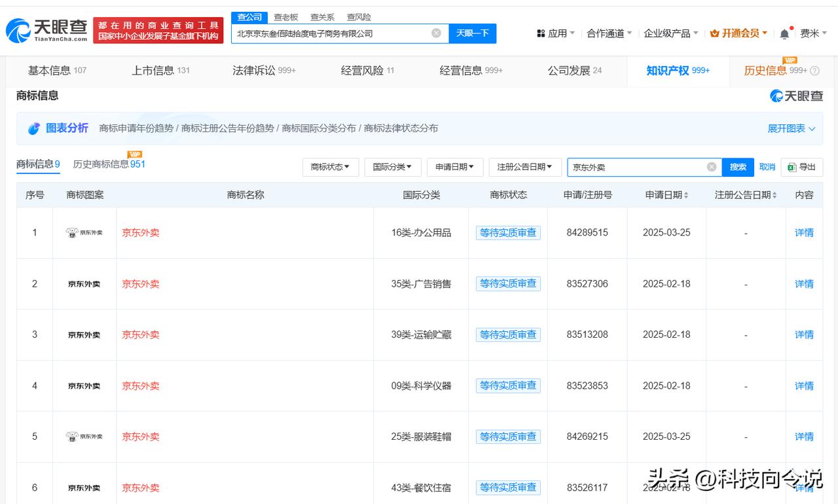Switch to 查老板 search tab
838x504 pixels.
point(286,17)
